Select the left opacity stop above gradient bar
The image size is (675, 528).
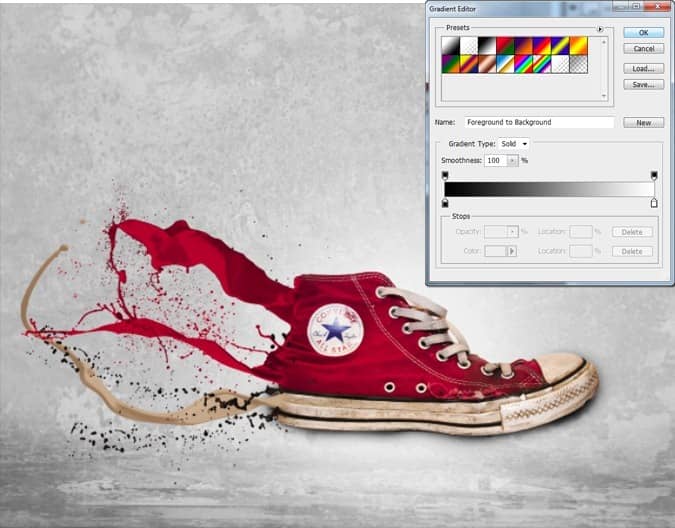445,175
